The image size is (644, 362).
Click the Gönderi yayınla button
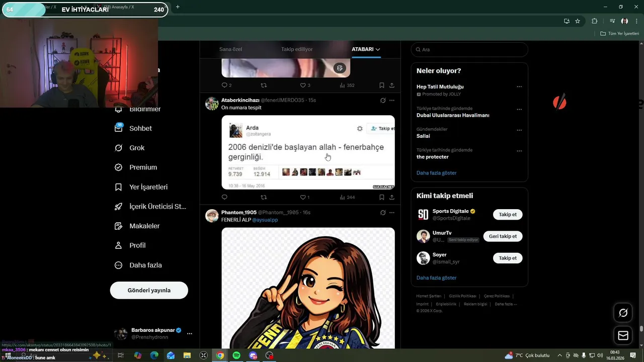click(x=149, y=290)
